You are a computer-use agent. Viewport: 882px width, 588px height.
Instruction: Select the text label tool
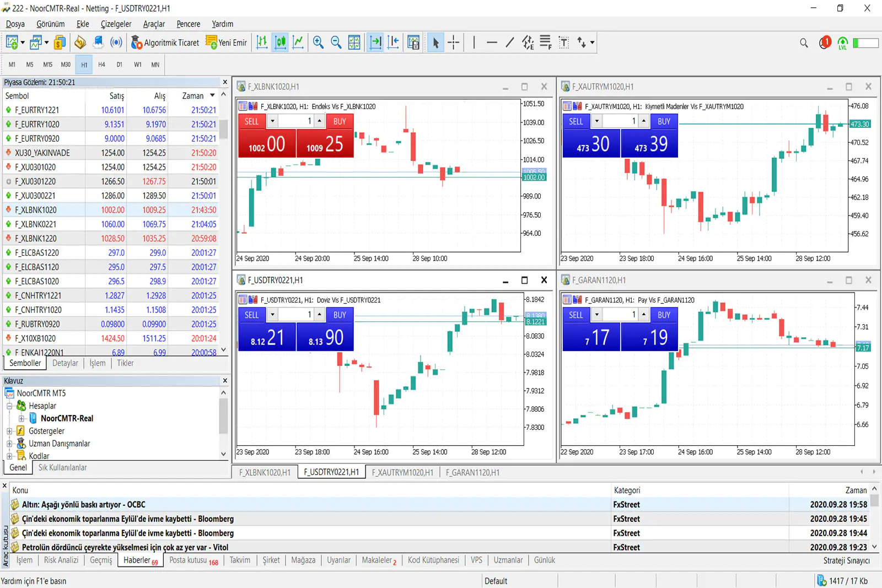pos(563,42)
